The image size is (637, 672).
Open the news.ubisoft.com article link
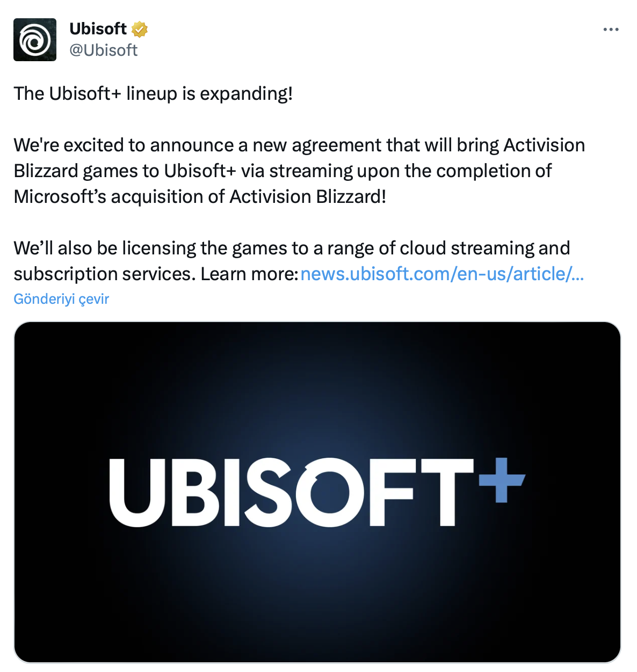(x=442, y=274)
